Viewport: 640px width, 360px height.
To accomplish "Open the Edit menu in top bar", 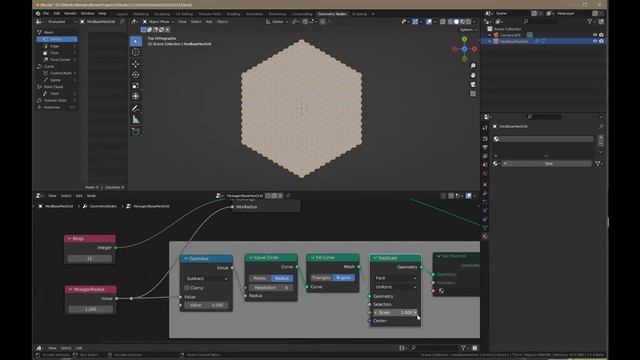I will (56, 13).
